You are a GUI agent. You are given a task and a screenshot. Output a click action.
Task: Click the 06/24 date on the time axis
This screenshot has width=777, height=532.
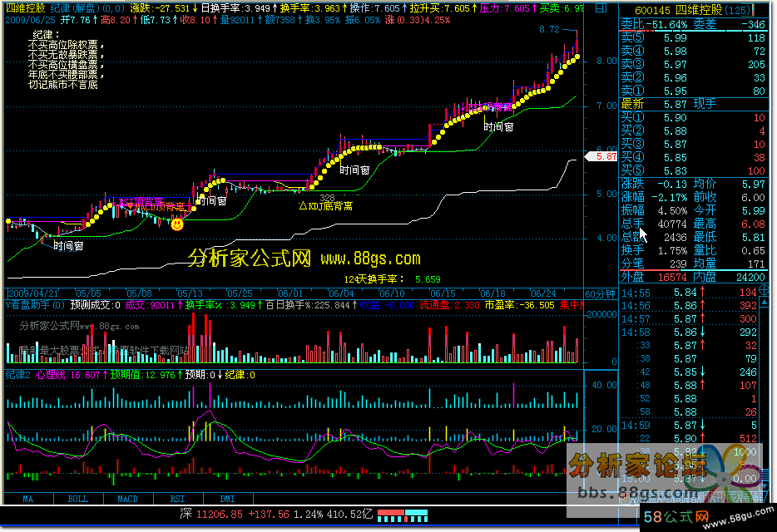tap(543, 293)
